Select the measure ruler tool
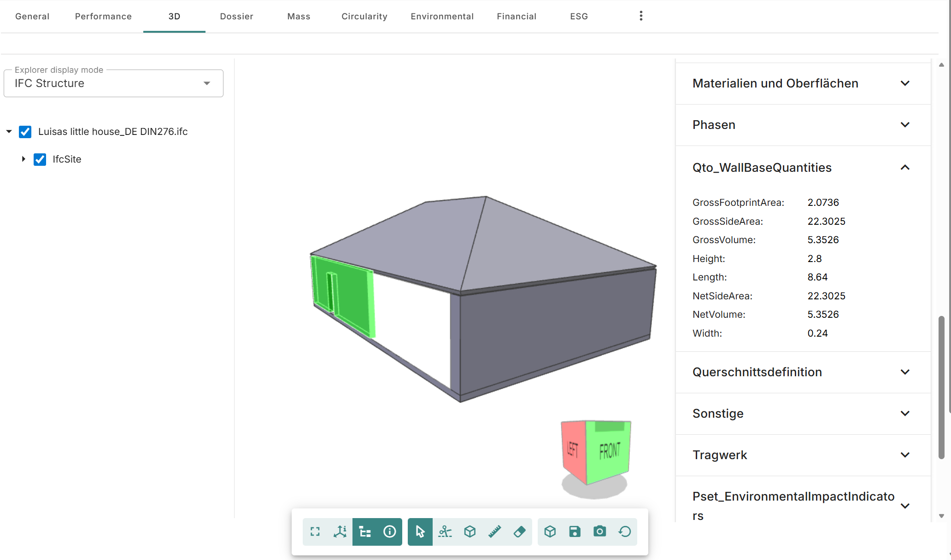Viewport: 951px width, 560px height. coord(494,531)
